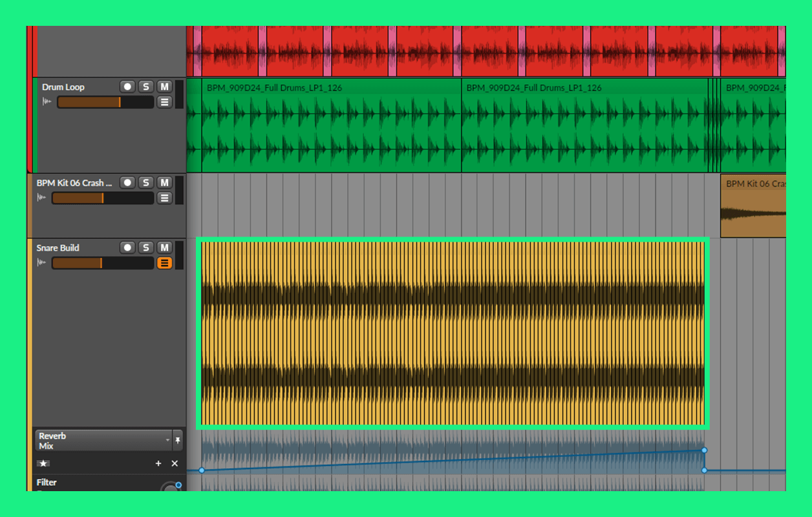Solo the BPM Kit 06 Crash track

coord(146,183)
